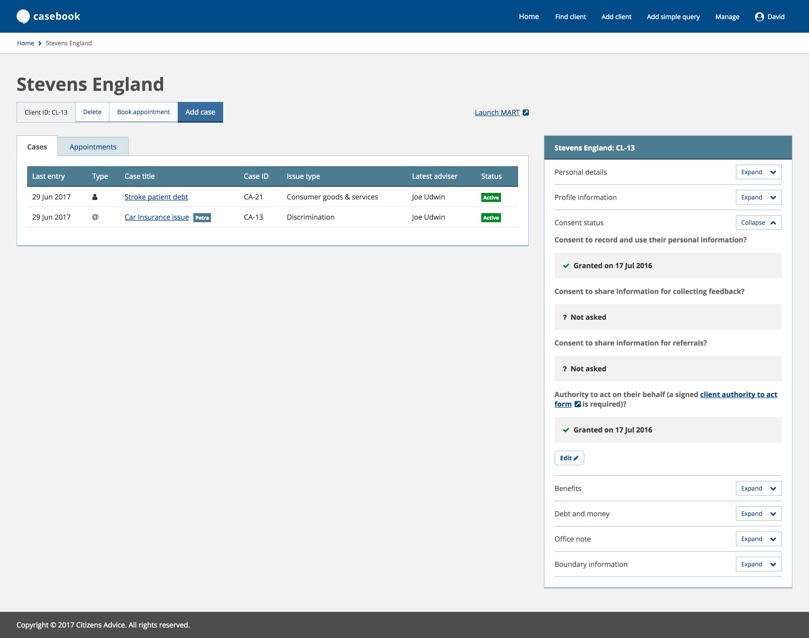
Task: Click the Type column header
Action: (x=100, y=176)
